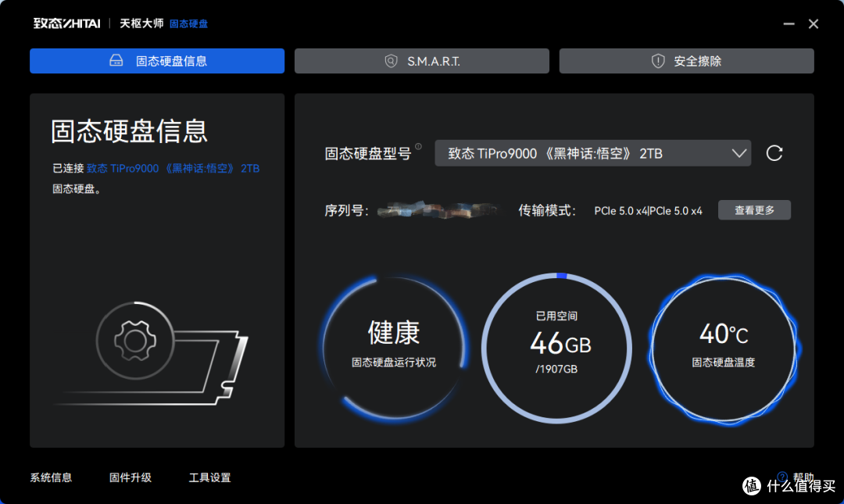Click the warning shield icon beside 安全擦除

tap(658, 61)
